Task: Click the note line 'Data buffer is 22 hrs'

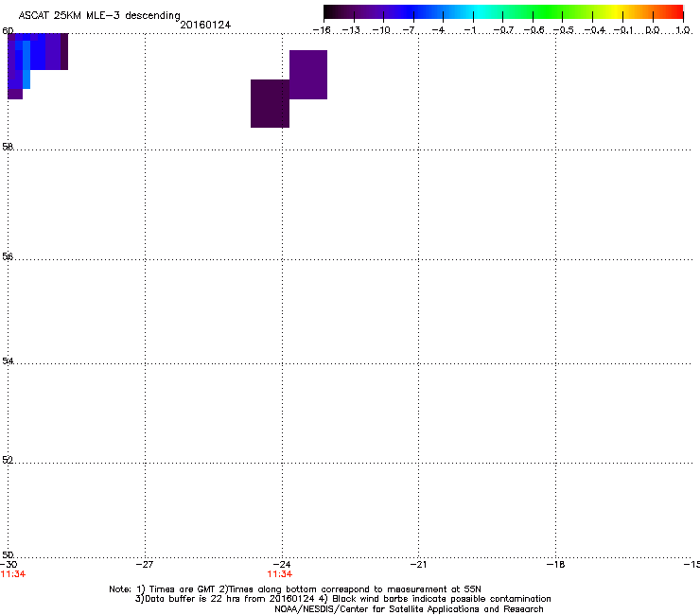Action: [x=342, y=599]
